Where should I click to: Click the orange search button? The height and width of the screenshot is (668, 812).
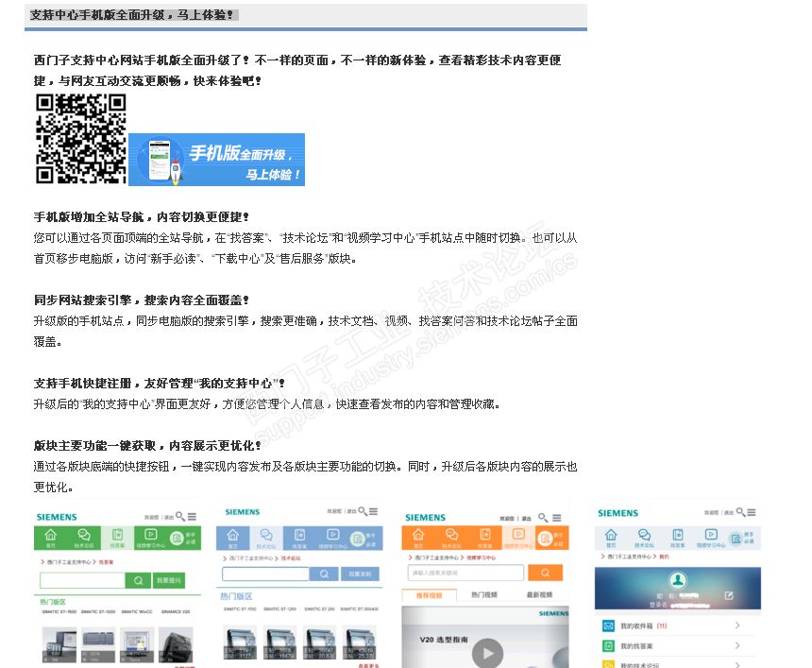(x=546, y=573)
